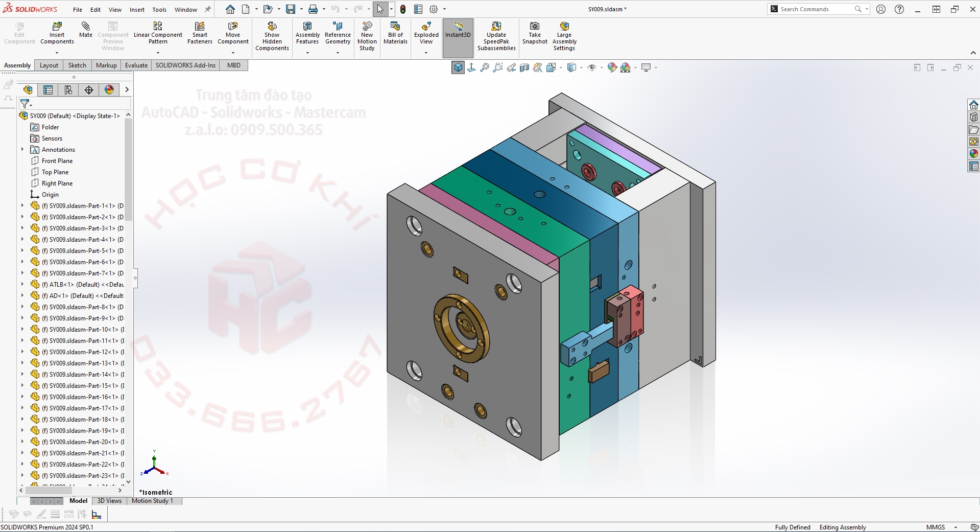Open the DimXpertManager tab icon
980x532 pixels.
tap(89, 90)
